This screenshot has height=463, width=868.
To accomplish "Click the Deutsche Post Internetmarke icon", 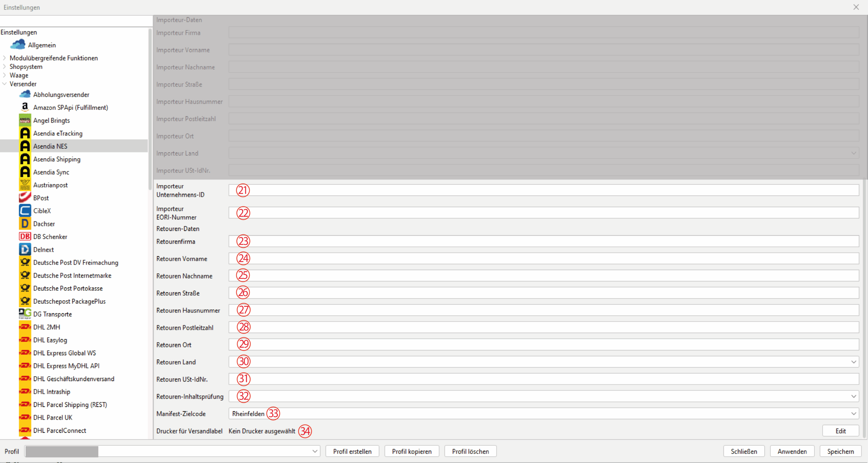I will coord(25,275).
